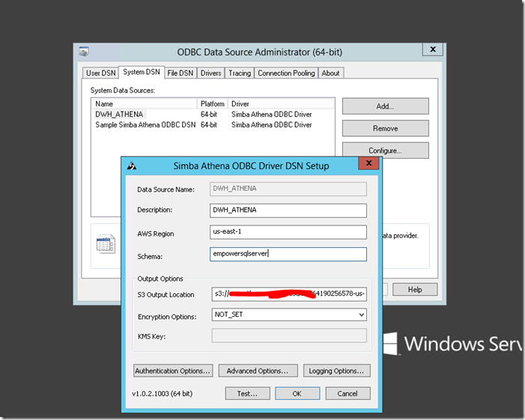Switch to the User DSN tab
The image size is (525, 420).
(100, 73)
